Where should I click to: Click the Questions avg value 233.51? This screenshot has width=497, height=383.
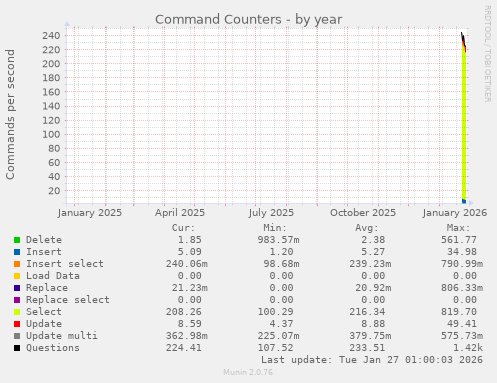pyautogui.click(x=367, y=348)
